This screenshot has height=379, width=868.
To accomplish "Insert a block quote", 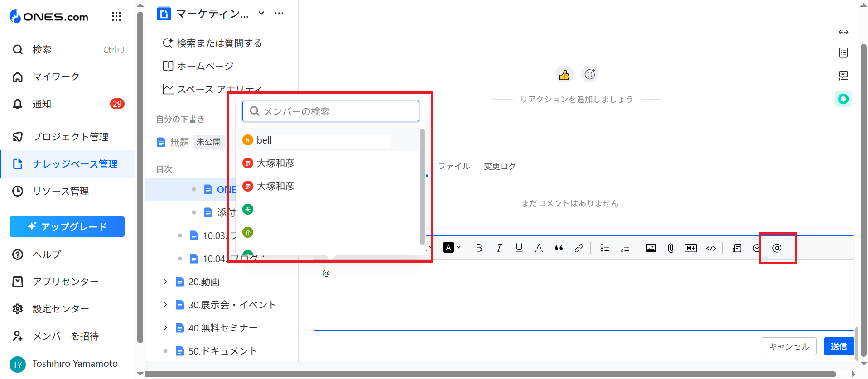I will (559, 248).
